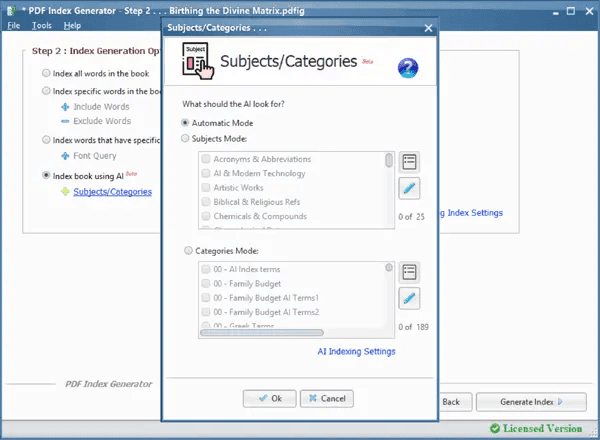Screen dimensions: 600x440
Task: Click the plus icon beside Include Words
Action: (x=65, y=107)
